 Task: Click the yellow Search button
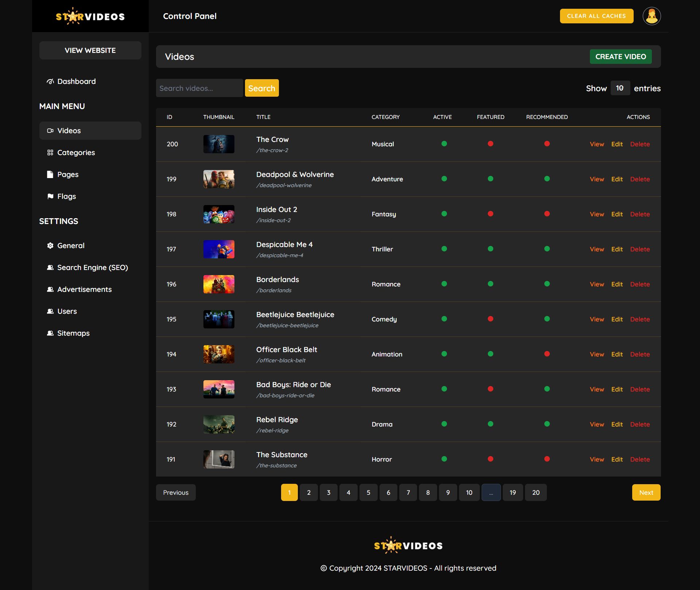[x=261, y=88]
